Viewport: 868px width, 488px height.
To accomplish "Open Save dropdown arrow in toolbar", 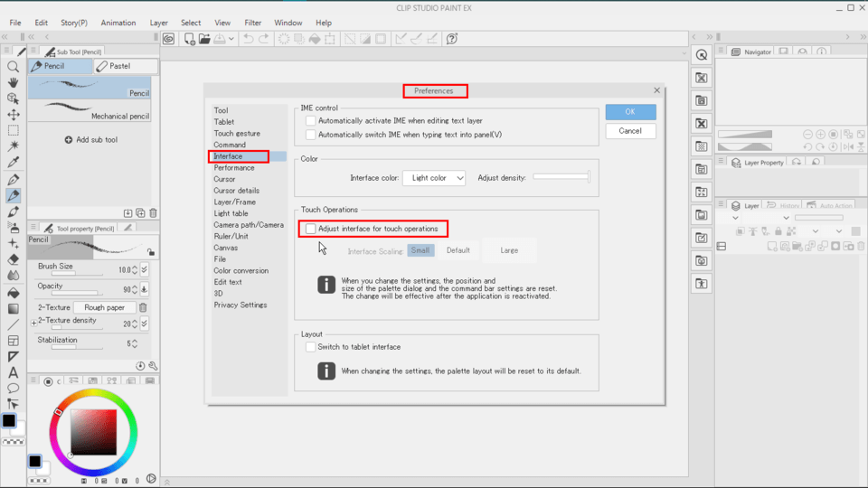I will pos(231,39).
